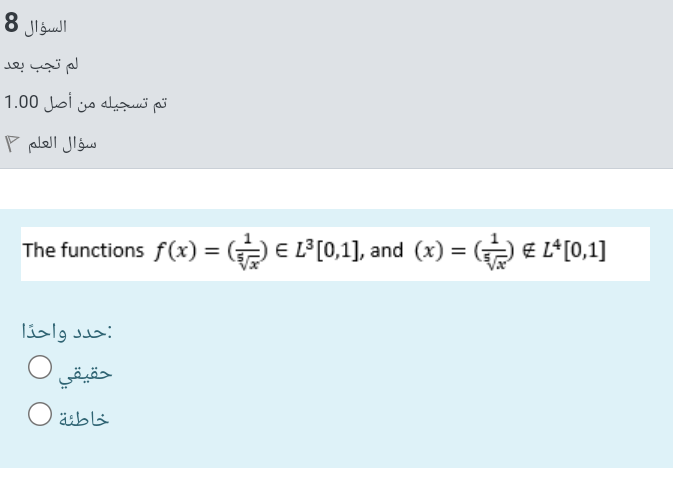This screenshot has height=488, width=673.
Task: Click the حدد واحدًا prompt label
Action: point(67,331)
